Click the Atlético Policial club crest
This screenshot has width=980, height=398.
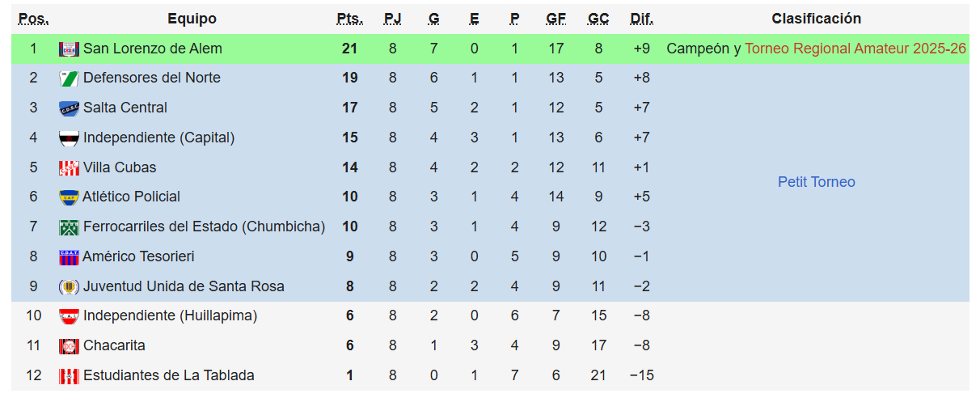coord(69,197)
